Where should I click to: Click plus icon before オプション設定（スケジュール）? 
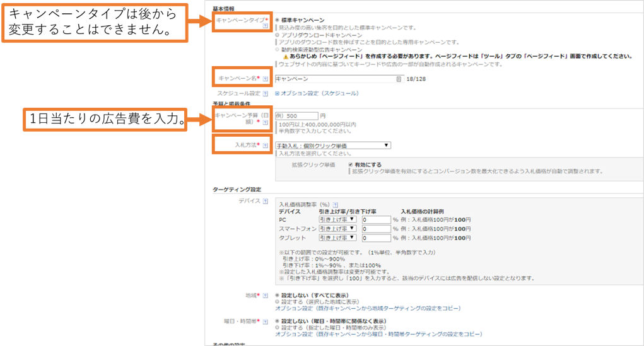click(x=278, y=93)
